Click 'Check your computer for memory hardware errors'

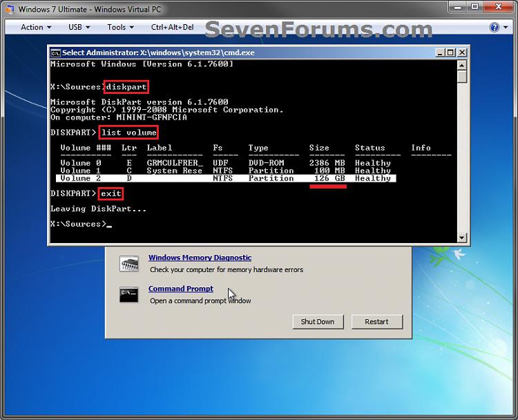pos(227,269)
